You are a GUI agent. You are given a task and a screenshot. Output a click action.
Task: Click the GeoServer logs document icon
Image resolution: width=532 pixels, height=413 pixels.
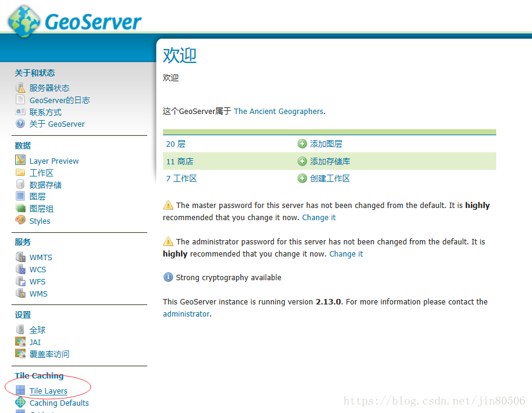[21, 99]
